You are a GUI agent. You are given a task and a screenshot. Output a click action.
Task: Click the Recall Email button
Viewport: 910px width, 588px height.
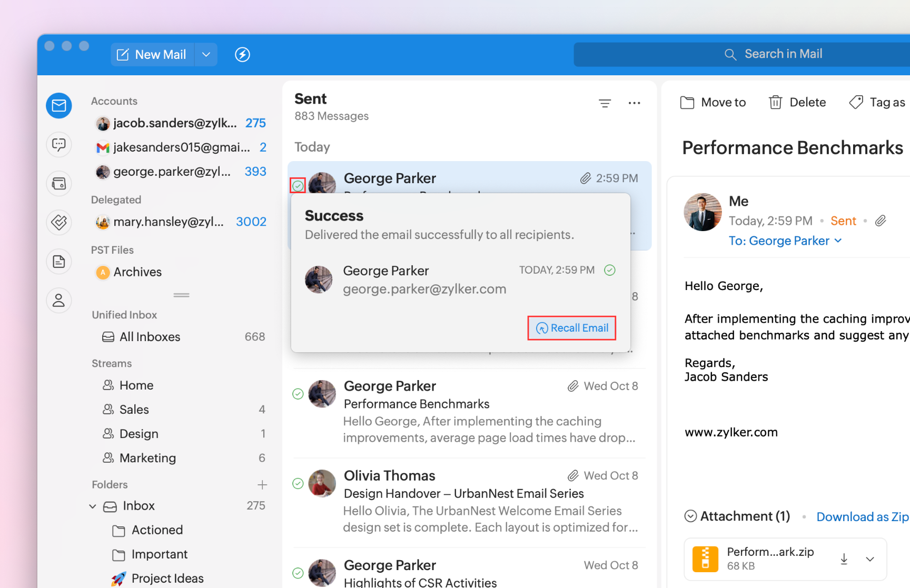point(572,328)
